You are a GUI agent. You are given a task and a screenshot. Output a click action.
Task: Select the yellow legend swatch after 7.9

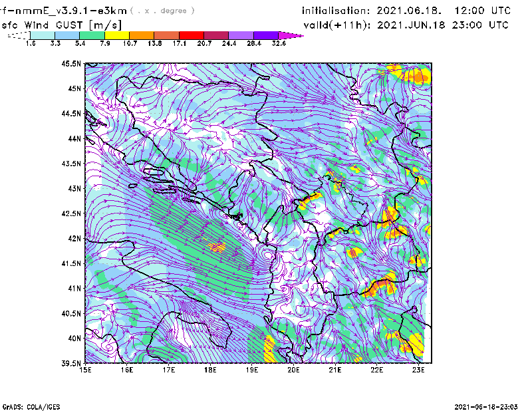117,35
